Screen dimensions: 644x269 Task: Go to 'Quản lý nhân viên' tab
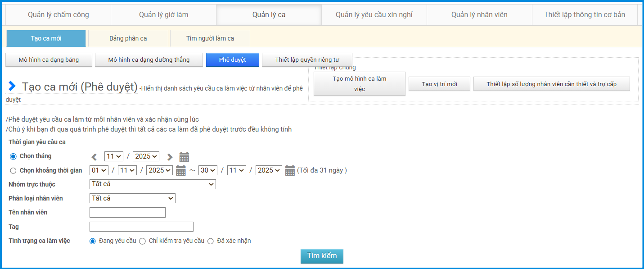tap(479, 15)
